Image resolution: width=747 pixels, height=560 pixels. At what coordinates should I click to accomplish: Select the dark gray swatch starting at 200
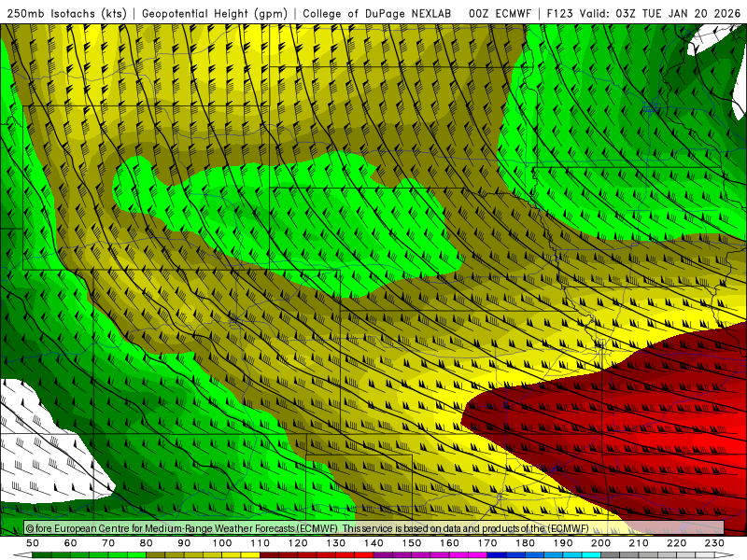pyautogui.click(x=611, y=555)
